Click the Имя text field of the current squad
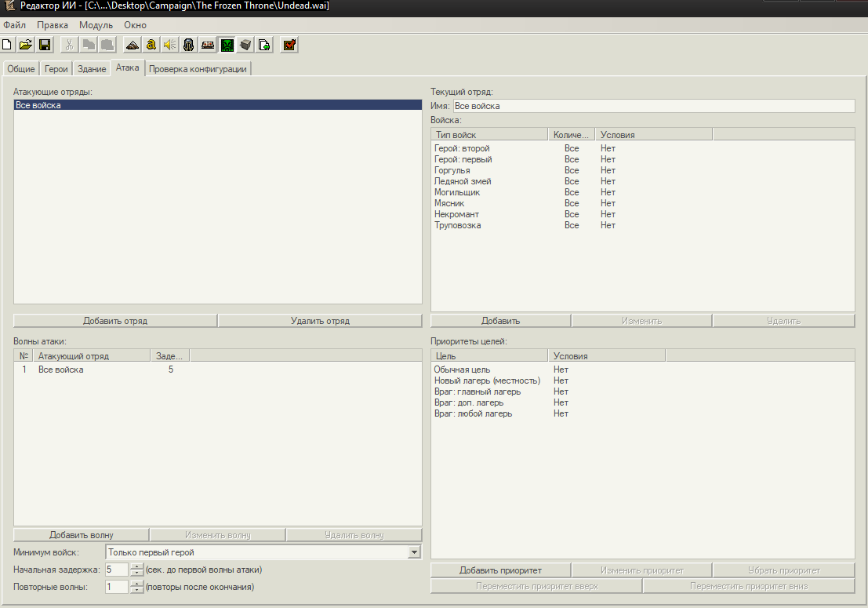This screenshot has width=868, height=608. click(x=653, y=106)
